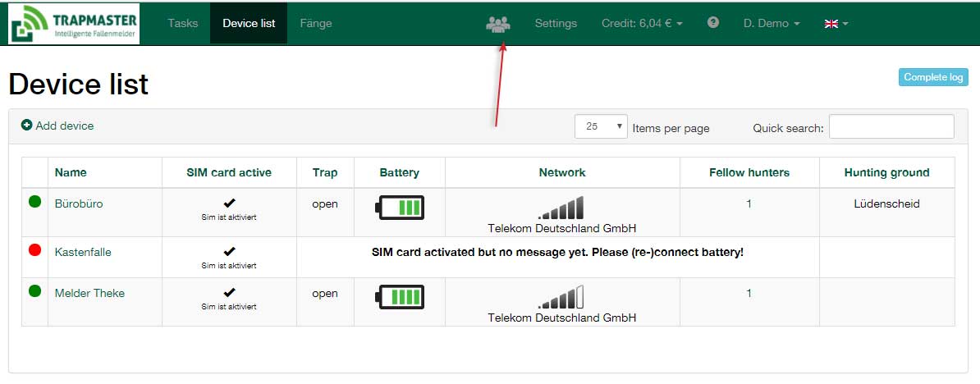Open the Tasks menu item
980x384 pixels.
click(x=182, y=23)
